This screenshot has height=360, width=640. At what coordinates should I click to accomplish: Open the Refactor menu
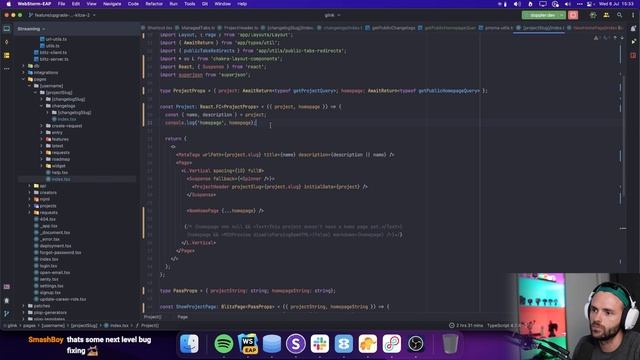[154, 4]
